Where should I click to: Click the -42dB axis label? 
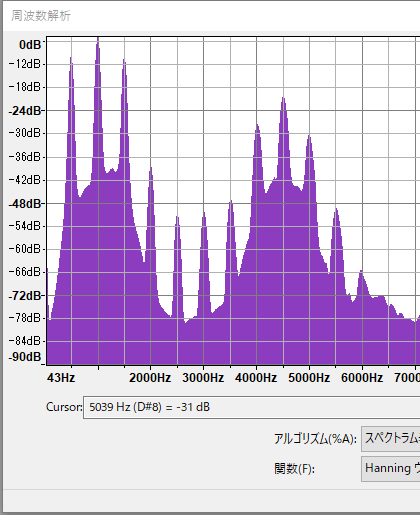[x=25, y=180]
